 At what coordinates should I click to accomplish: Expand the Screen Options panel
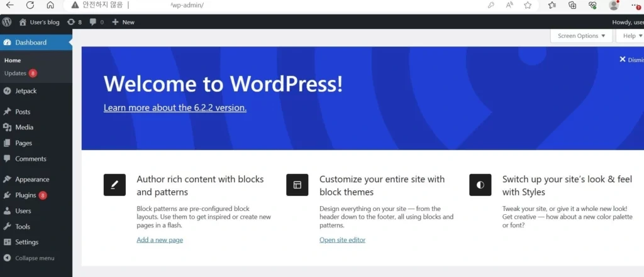click(581, 36)
